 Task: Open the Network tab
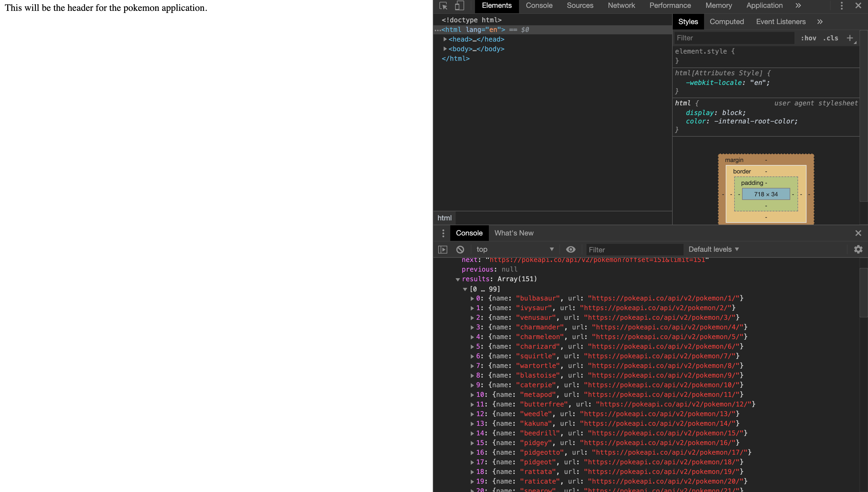pyautogui.click(x=621, y=6)
